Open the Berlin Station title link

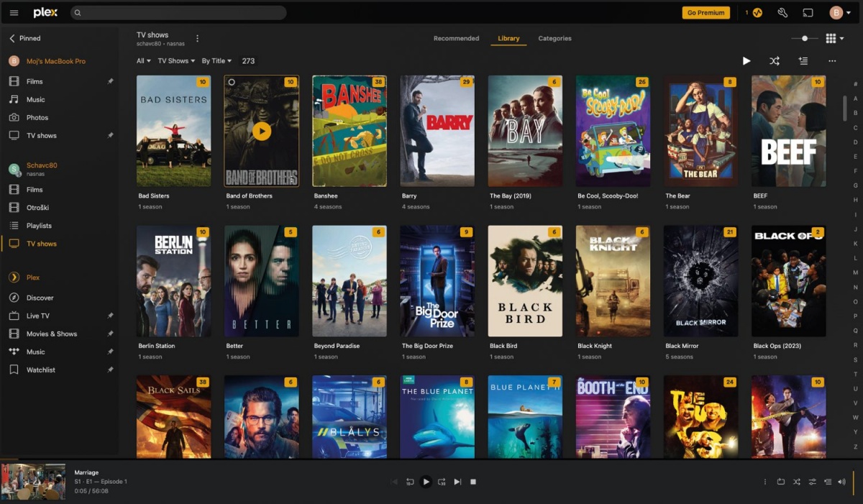[157, 346]
